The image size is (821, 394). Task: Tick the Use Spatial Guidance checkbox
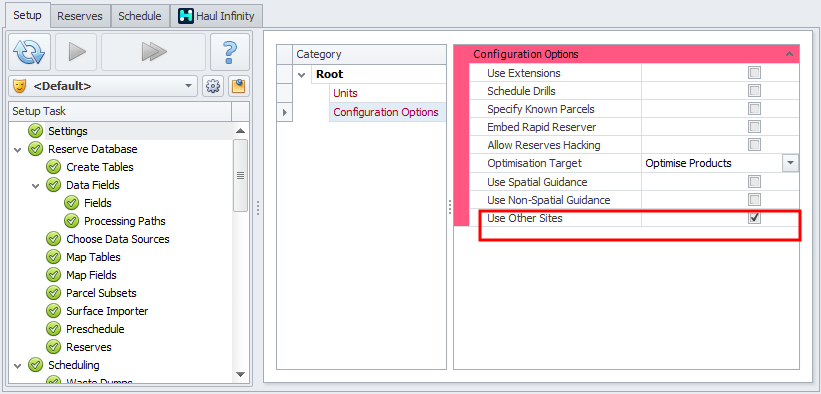click(754, 182)
